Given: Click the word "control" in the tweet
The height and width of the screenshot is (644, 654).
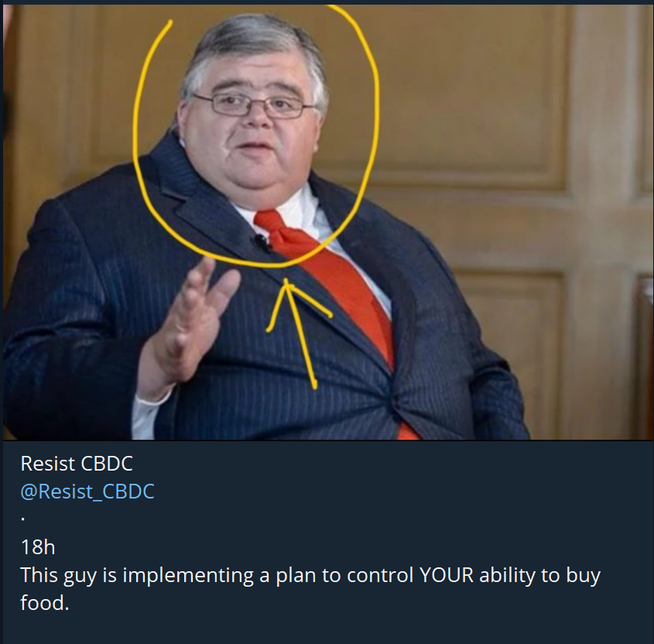Looking at the screenshot, I should pyautogui.click(x=379, y=575).
